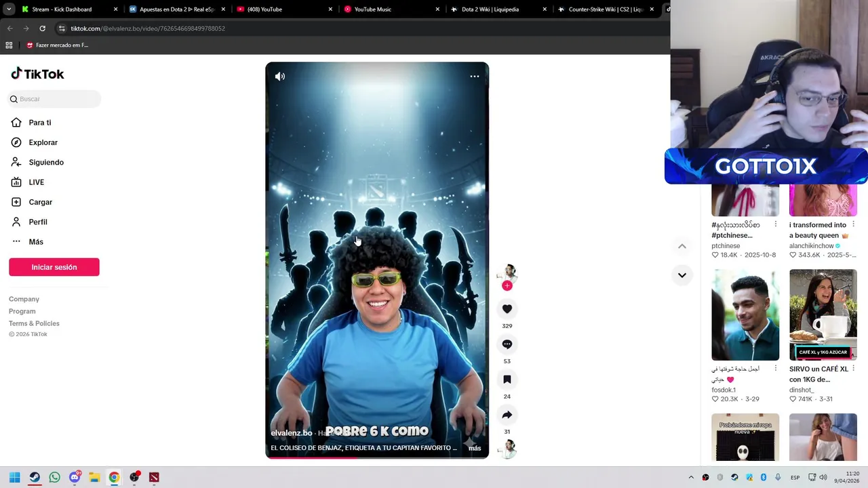Switch to Stream - Kick Dashboard tab
The height and width of the screenshot is (488, 868).
point(68,9)
